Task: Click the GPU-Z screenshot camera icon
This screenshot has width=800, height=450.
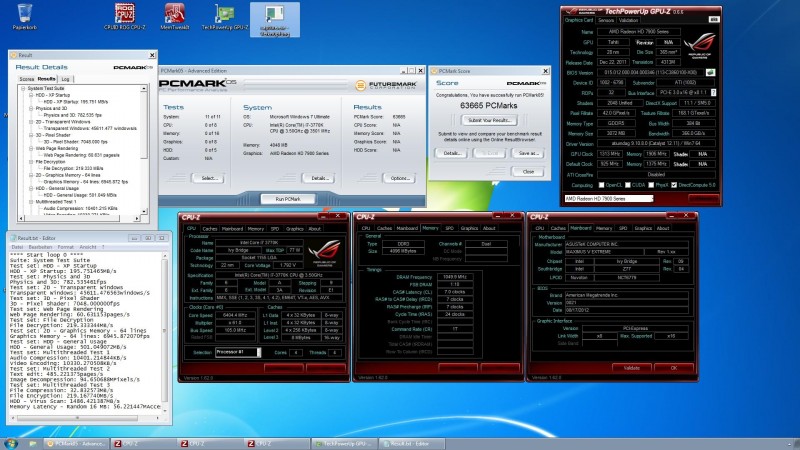Action: click(714, 19)
